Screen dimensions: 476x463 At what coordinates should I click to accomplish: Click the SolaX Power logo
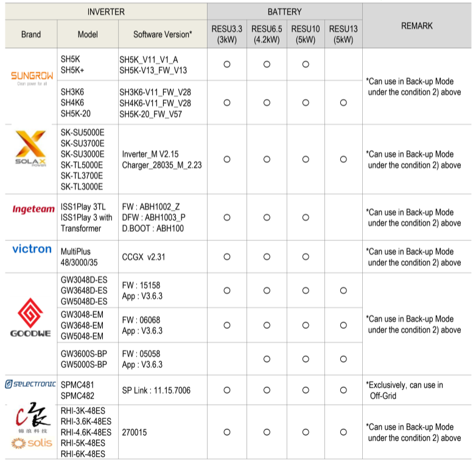30,148
